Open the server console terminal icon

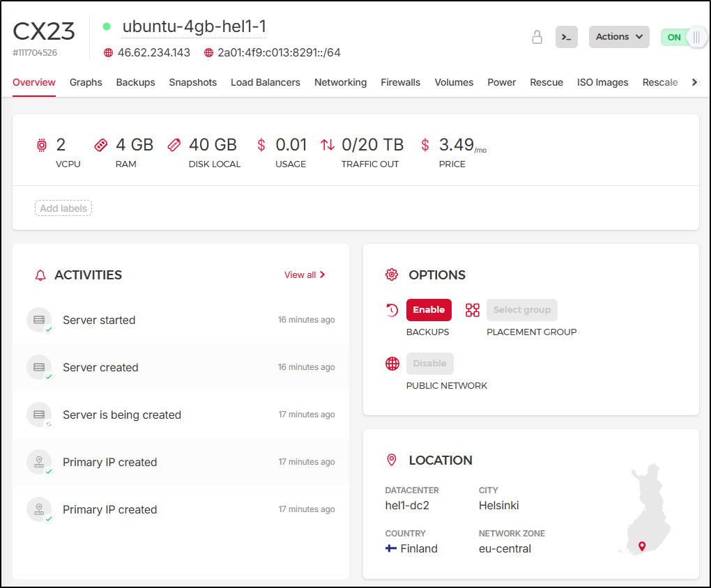click(x=566, y=37)
